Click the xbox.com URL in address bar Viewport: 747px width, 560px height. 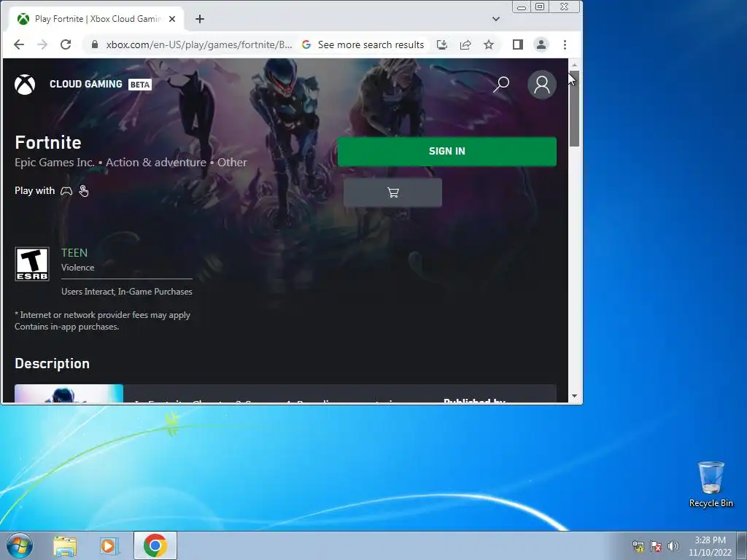click(199, 44)
